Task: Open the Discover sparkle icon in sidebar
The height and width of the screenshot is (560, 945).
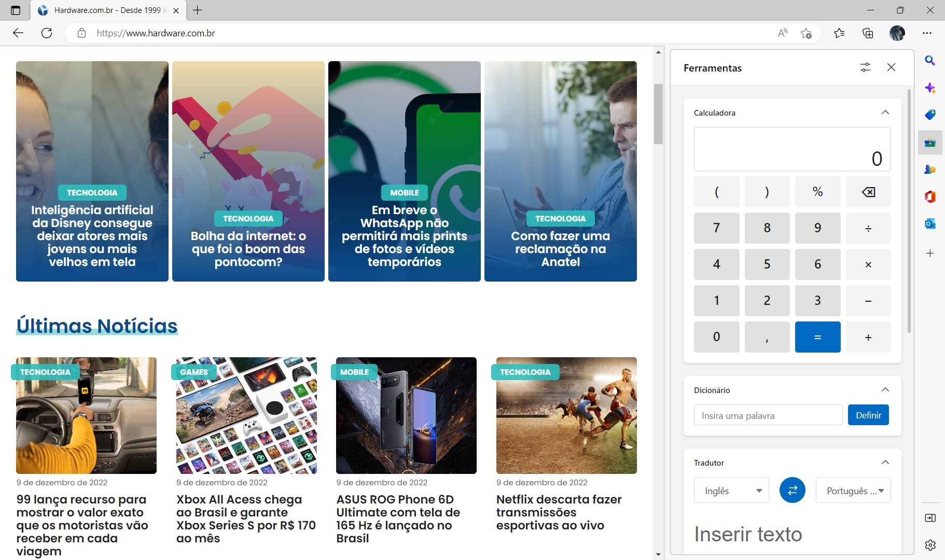Action: [930, 88]
